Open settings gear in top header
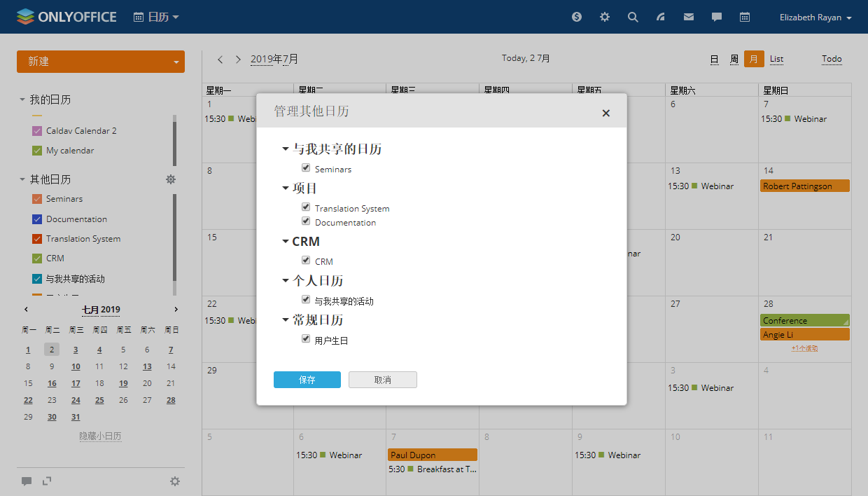The width and height of the screenshot is (868, 496). (x=605, y=17)
